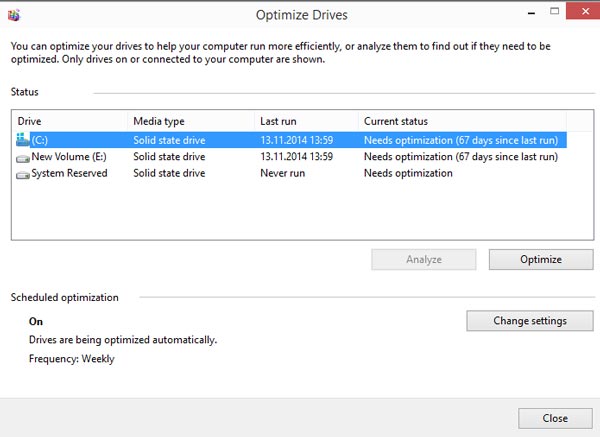Maximize the Optimize Drives window
The width and height of the screenshot is (600, 437).
554,11
